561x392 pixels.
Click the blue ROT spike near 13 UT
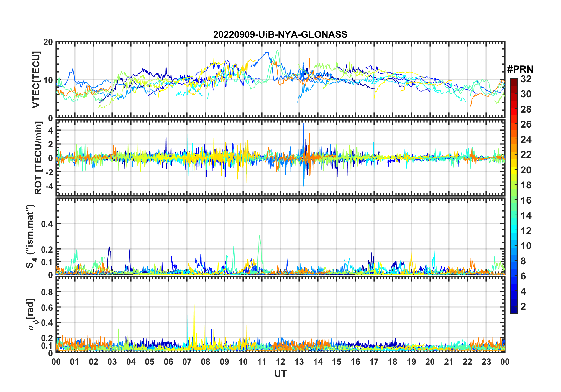(x=304, y=124)
